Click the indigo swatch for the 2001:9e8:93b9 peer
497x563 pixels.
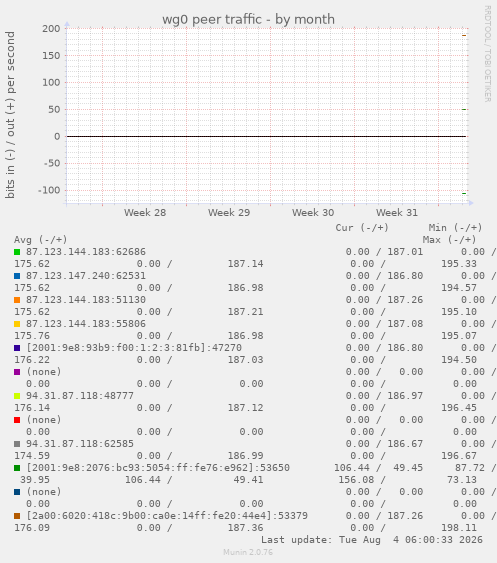17,348
